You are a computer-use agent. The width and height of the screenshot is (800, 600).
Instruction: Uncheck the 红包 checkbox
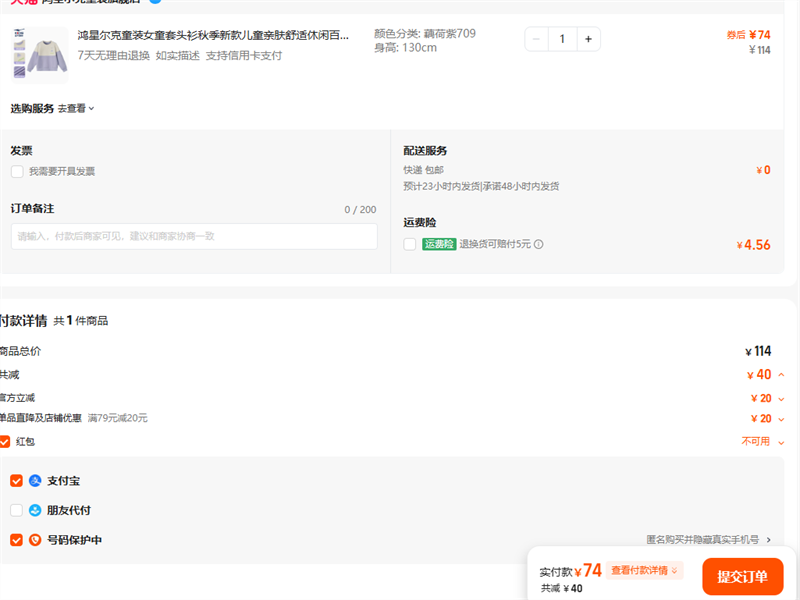point(5,441)
